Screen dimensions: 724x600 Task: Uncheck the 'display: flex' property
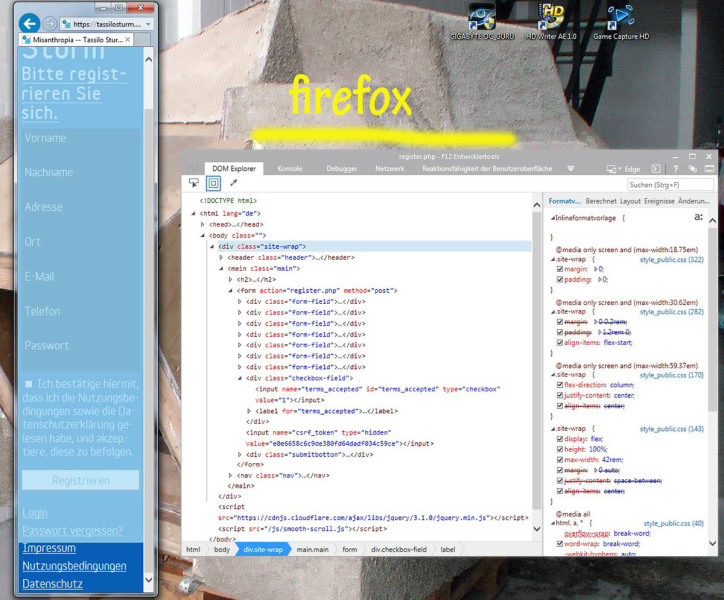click(x=560, y=439)
